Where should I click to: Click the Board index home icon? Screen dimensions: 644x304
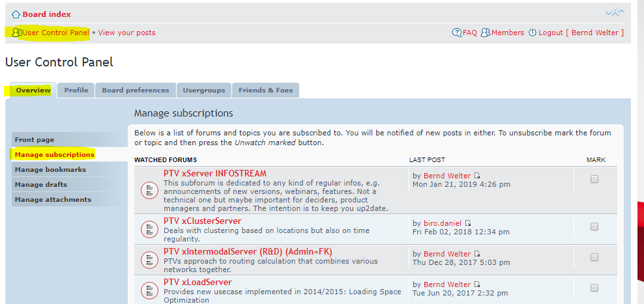tap(16, 14)
